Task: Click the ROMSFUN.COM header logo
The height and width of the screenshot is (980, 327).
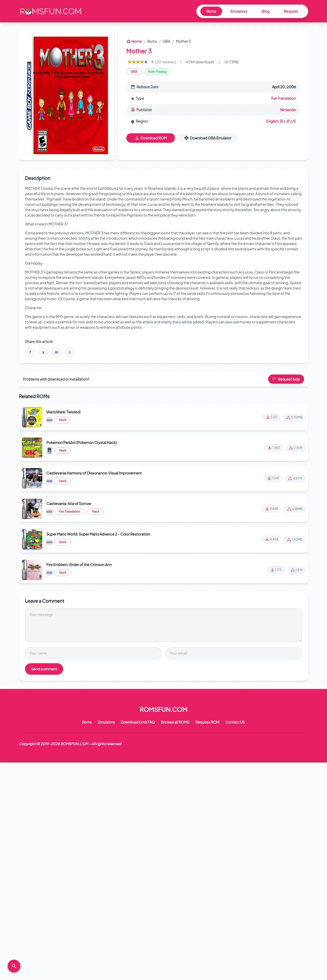Action: 51,11
